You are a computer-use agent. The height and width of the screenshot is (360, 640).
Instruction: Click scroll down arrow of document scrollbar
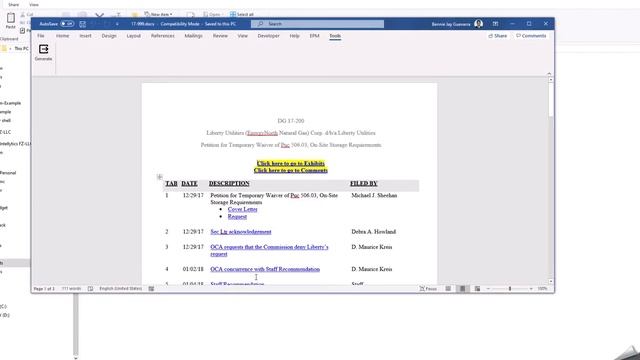coord(551,282)
